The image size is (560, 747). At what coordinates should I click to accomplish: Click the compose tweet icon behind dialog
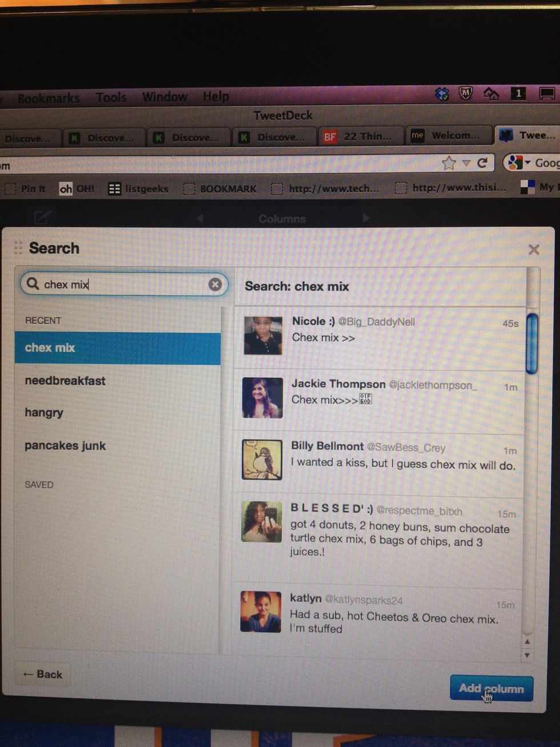(42, 217)
